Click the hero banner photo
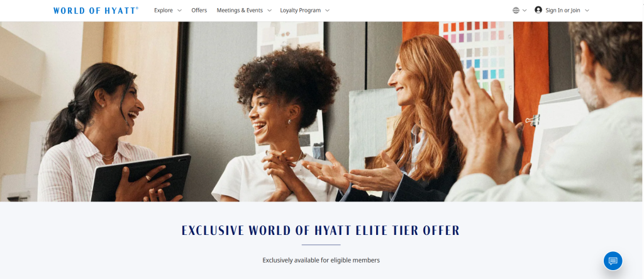The height and width of the screenshot is (279, 644). pos(322,111)
